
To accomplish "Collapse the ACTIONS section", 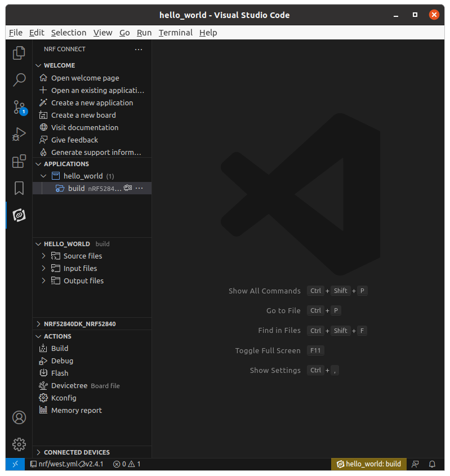I will coord(38,336).
